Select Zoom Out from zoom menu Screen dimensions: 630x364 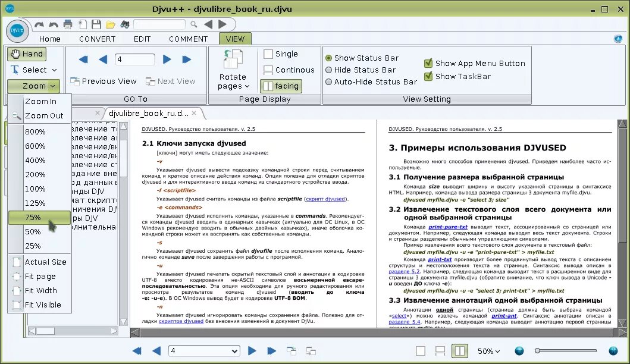point(39,116)
